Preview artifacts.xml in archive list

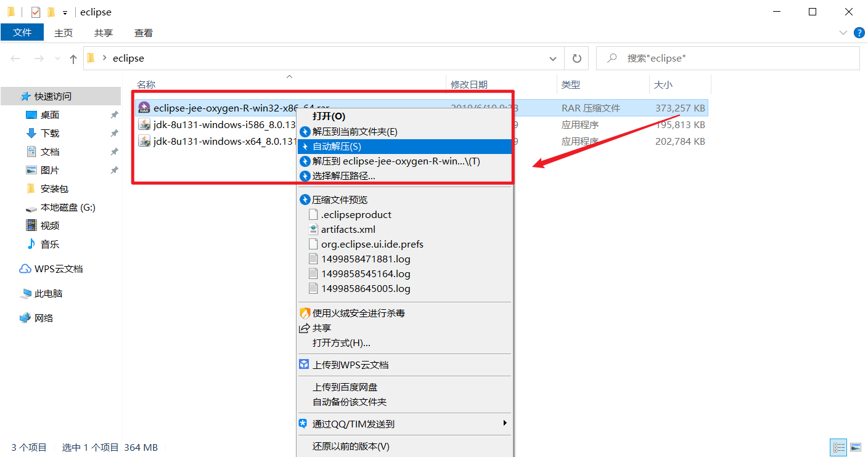click(x=404, y=229)
